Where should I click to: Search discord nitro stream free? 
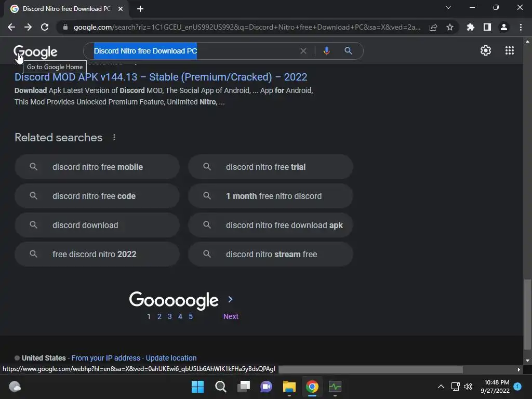click(270, 254)
